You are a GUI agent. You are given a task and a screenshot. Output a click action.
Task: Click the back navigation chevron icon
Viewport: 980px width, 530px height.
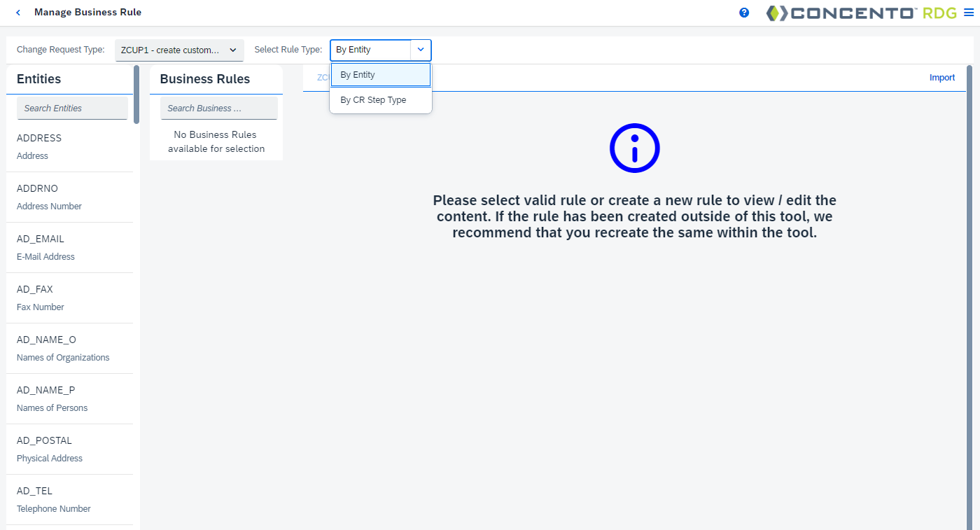click(x=17, y=12)
